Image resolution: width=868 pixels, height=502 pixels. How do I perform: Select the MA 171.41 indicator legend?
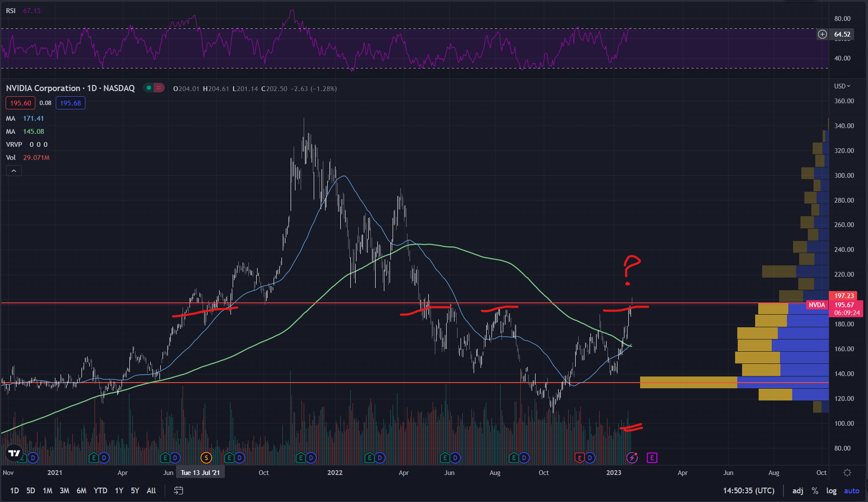(x=25, y=119)
